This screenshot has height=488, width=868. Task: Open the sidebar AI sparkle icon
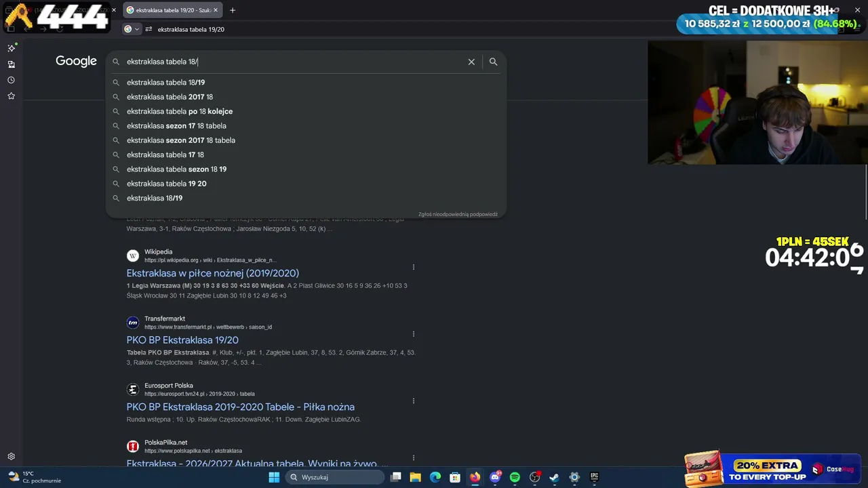tap(12, 48)
